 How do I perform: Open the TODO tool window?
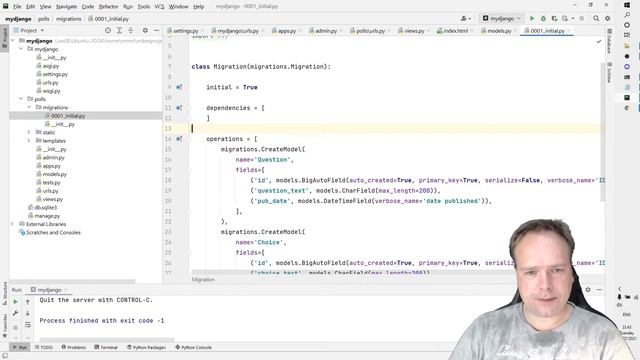point(44,347)
